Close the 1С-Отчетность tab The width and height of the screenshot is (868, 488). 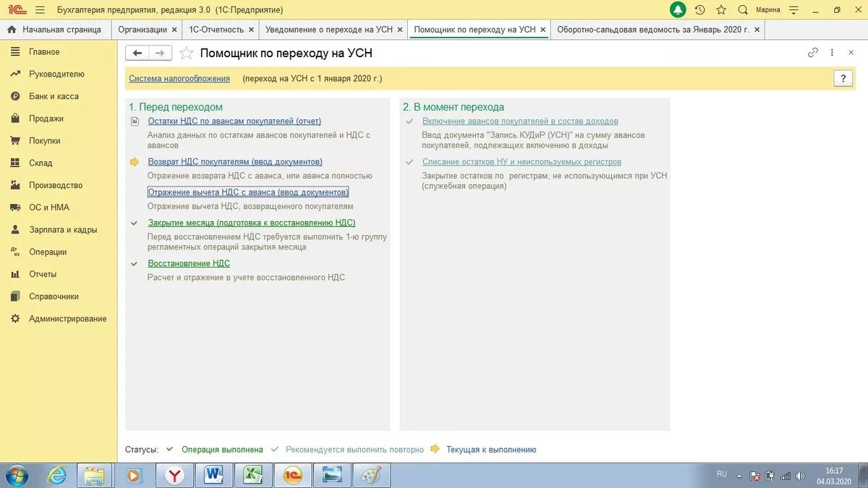(x=251, y=30)
